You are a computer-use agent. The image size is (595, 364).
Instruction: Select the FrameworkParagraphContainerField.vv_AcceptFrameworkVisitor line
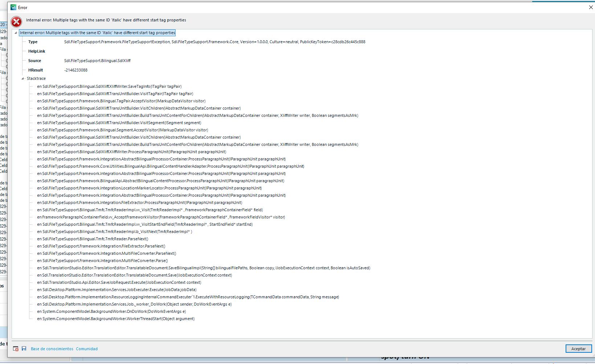coord(161,217)
